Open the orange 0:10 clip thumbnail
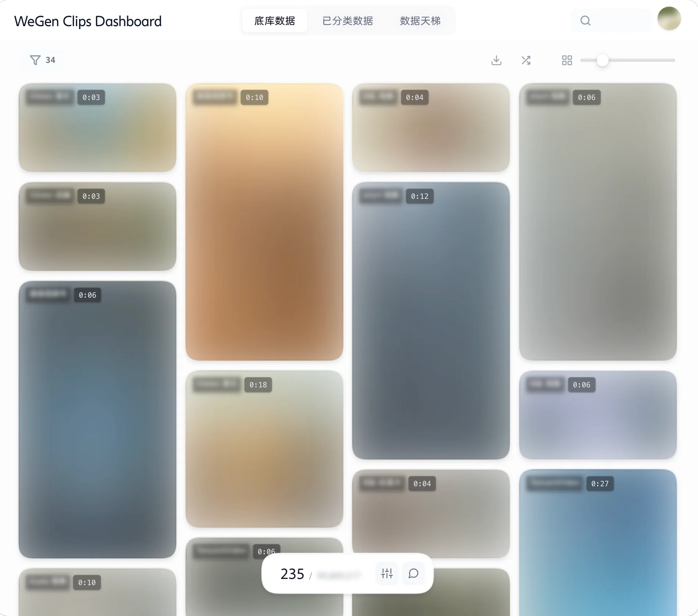The width and height of the screenshot is (698, 616). [264, 222]
